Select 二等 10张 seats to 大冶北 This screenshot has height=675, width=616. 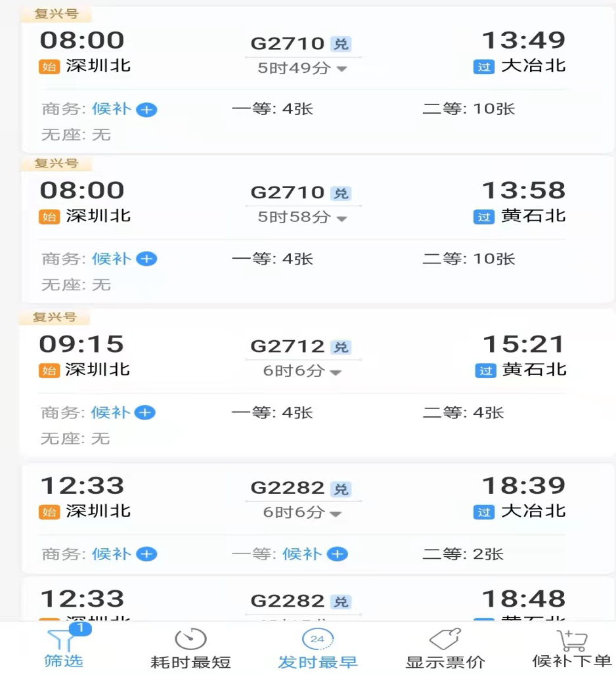tap(468, 109)
